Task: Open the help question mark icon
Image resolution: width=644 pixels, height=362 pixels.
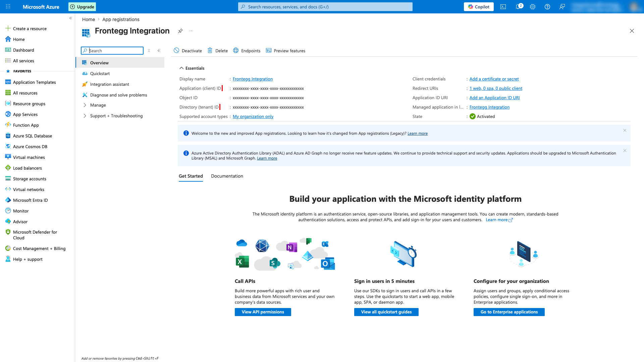Action: [x=547, y=7]
